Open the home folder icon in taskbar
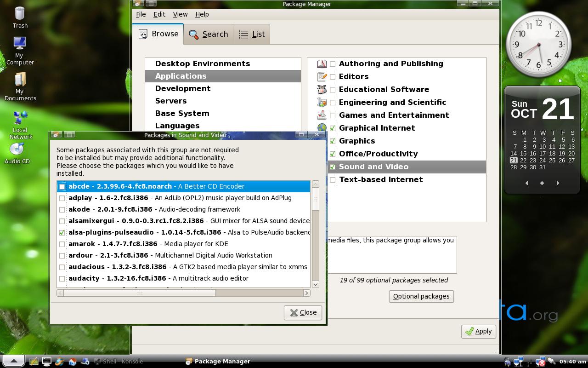 click(x=72, y=362)
